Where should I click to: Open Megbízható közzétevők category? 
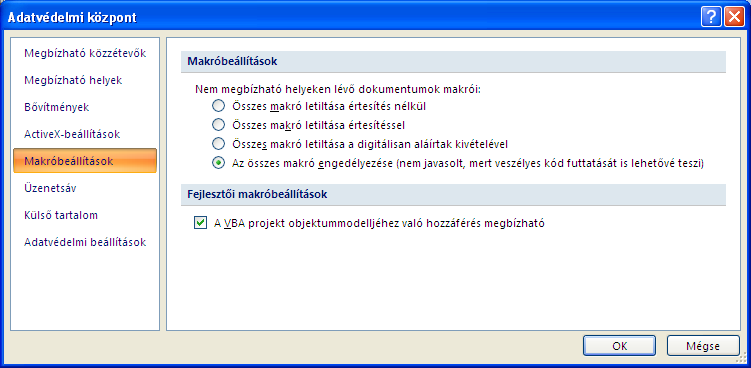[85, 53]
